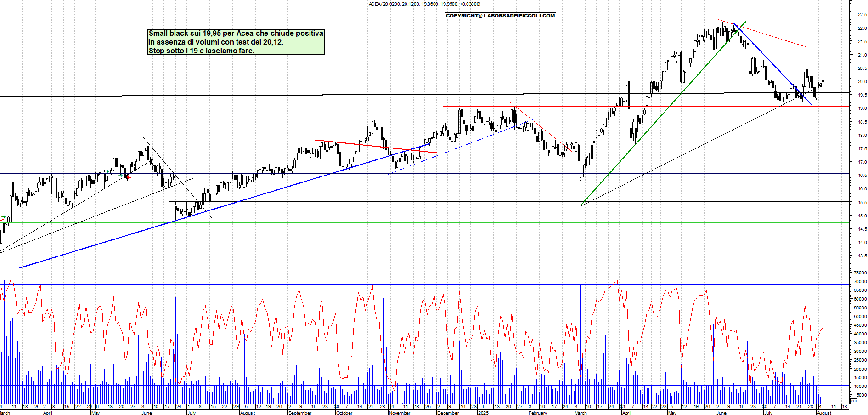Click the 30000 volume axis label
Screen dimensions: 868x415
860,352
